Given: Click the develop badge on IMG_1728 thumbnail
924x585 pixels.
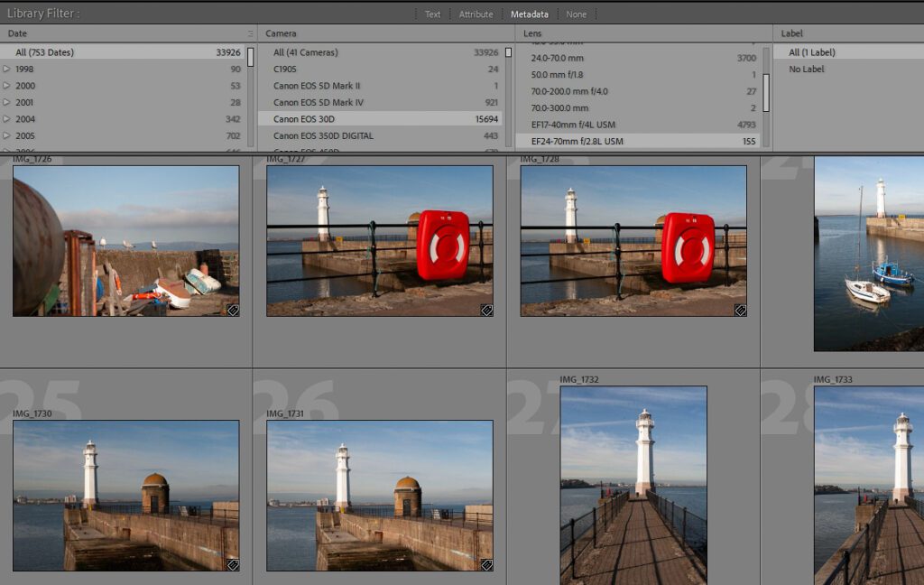Looking at the screenshot, I should [x=740, y=310].
